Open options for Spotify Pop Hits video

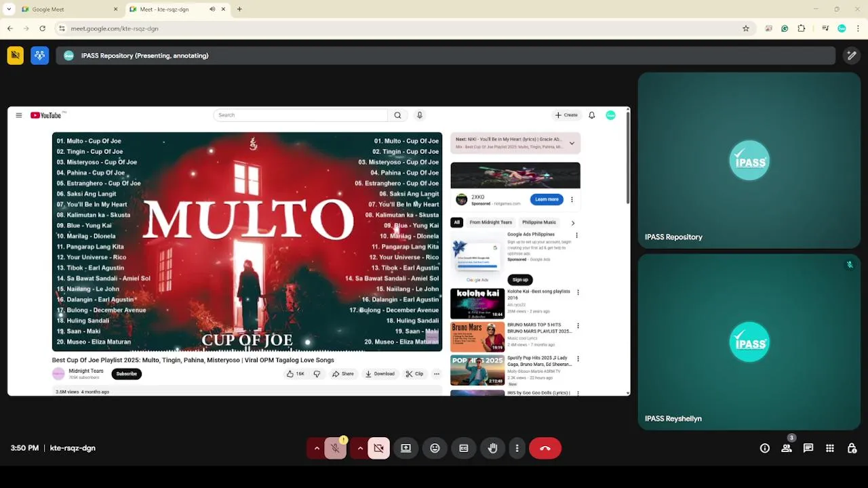[578, 359]
